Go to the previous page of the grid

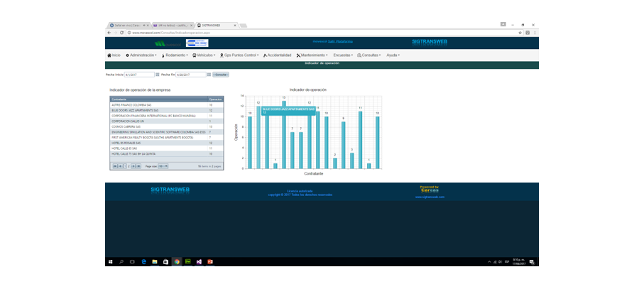(x=120, y=166)
